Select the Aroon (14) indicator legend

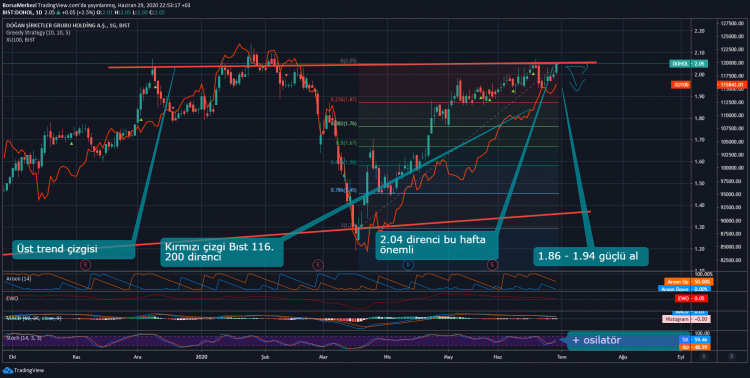click(19, 278)
